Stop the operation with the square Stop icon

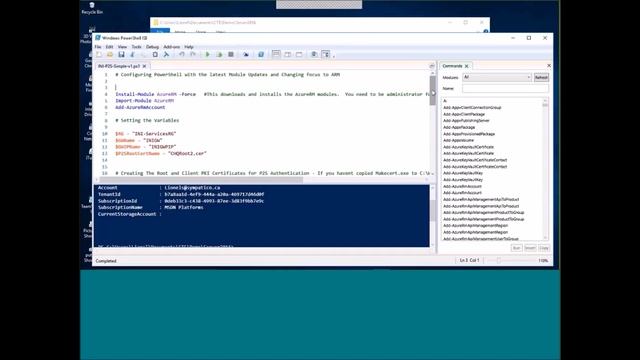pos(231,54)
